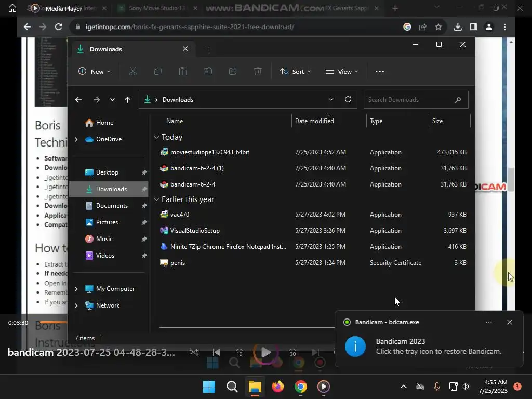Open Chrome side panel icon
Image resolution: width=532 pixels, height=399 pixels.
pyautogui.click(x=473, y=27)
